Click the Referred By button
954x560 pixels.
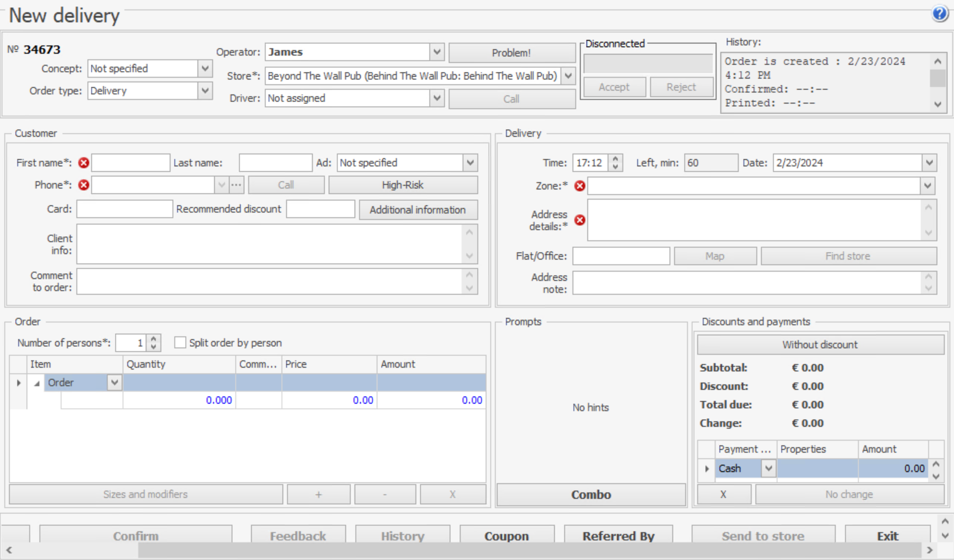pos(618,536)
